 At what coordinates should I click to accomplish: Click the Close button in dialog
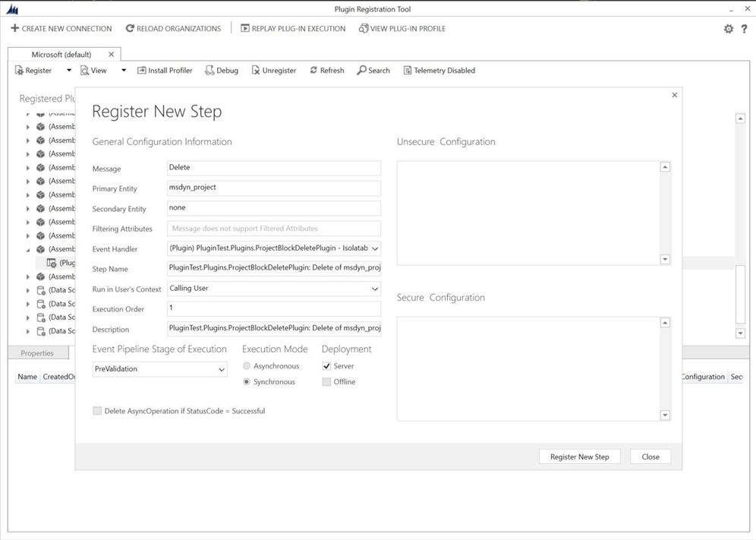[650, 456]
